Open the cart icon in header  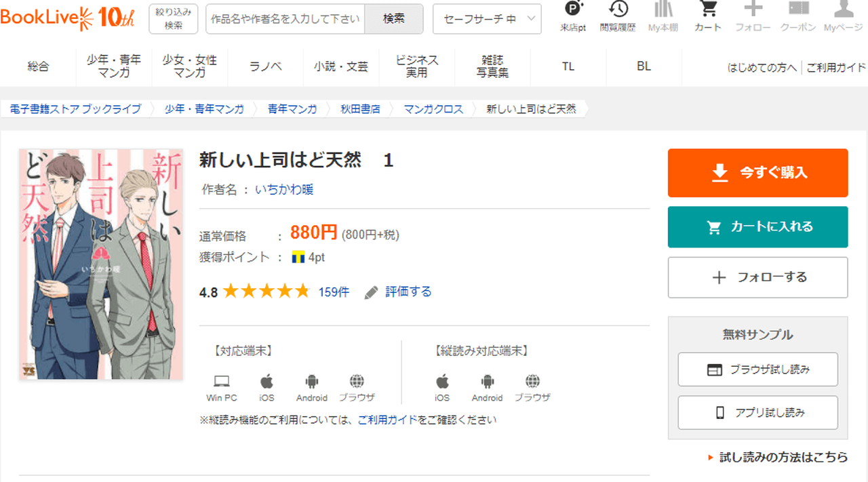pyautogui.click(x=708, y=10)
